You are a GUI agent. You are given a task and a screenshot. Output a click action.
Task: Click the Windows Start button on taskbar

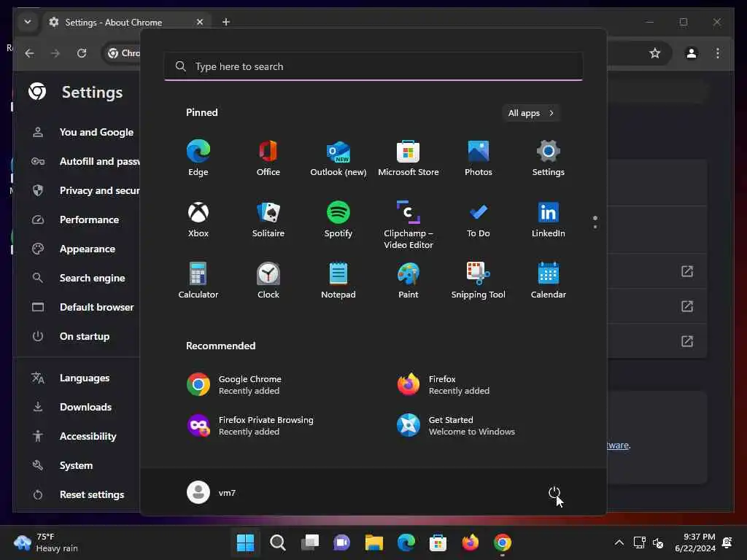pos(245,542)
